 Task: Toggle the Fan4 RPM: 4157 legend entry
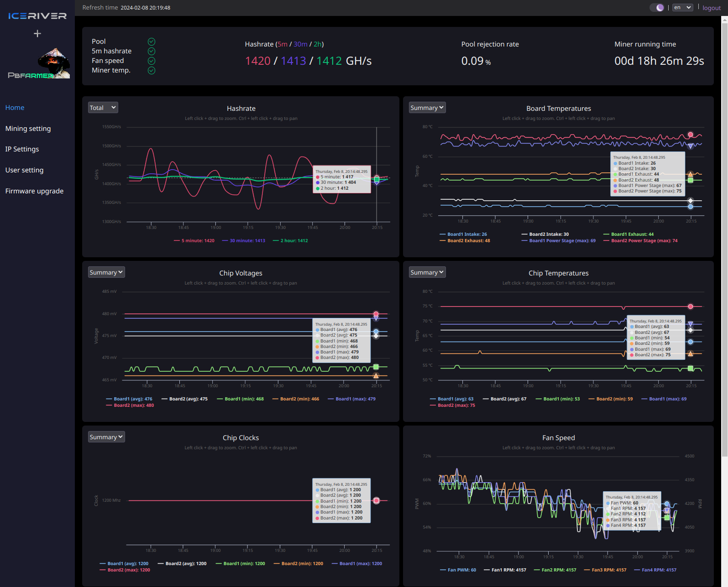655,570
